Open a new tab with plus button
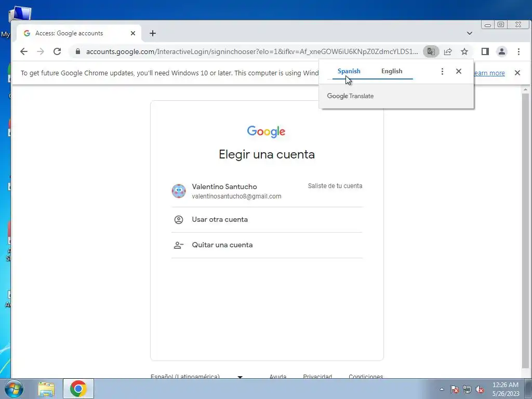532x399 pixels. click(153, 33)
